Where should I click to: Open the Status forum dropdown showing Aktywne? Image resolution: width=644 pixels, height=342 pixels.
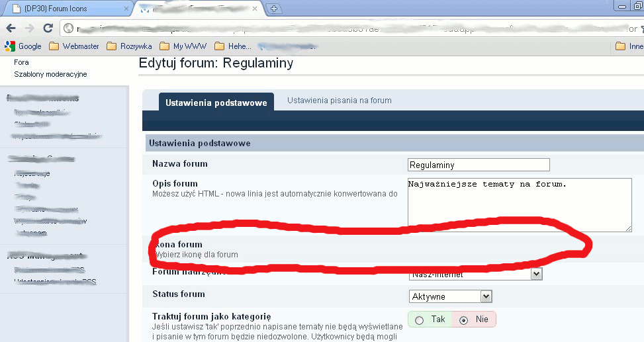(450, 296)
